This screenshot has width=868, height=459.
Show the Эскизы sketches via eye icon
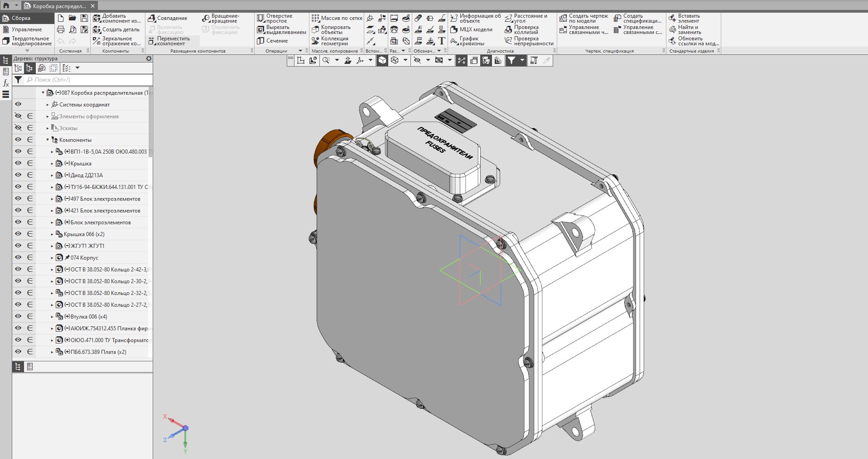18,128
